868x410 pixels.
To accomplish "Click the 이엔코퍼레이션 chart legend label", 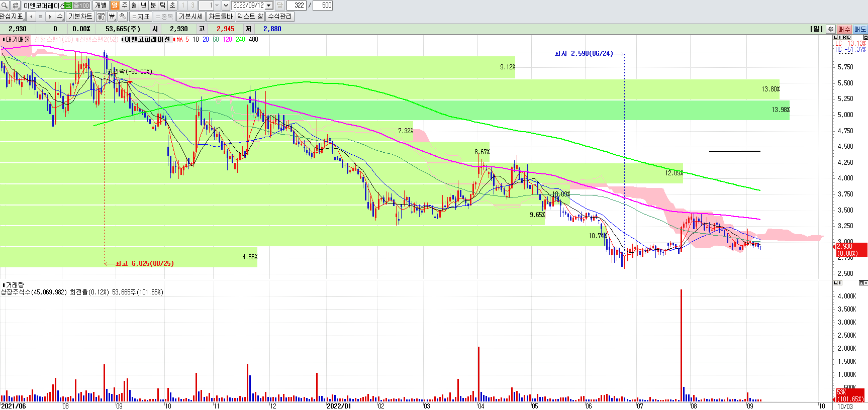I will 147,39.
